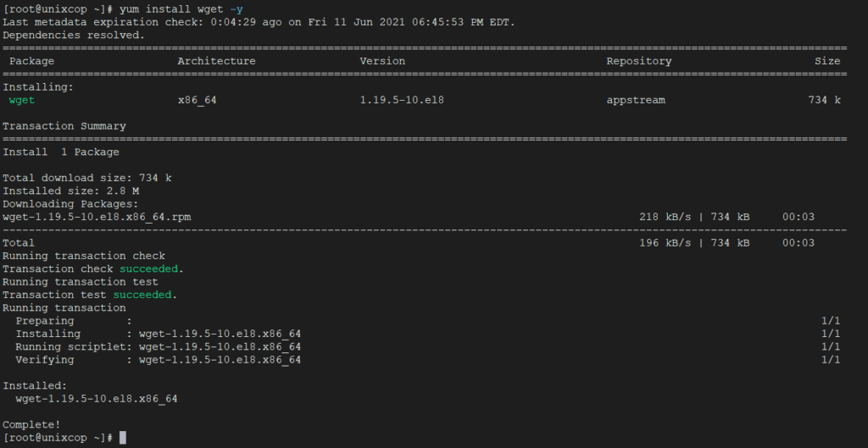Click the wget-1.19.5-10.el8.x86_64.rpm download line
The height and width of the screenshot is (448, 868).
(97, 217)
